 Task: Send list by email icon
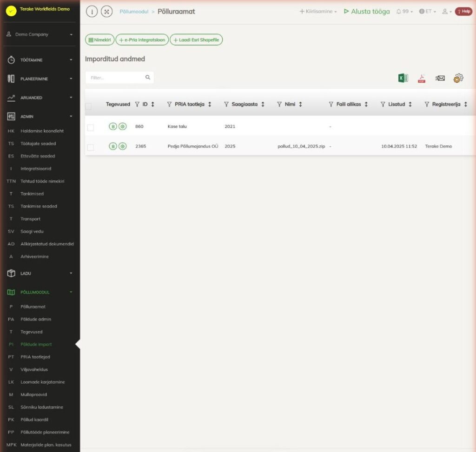440,78
